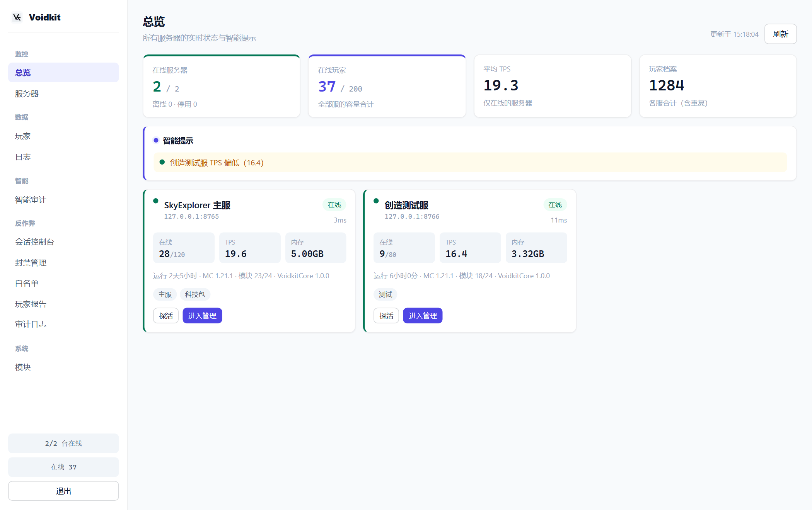Click 在线 status badge on SkyExplorer 主服

click(334, 205)
